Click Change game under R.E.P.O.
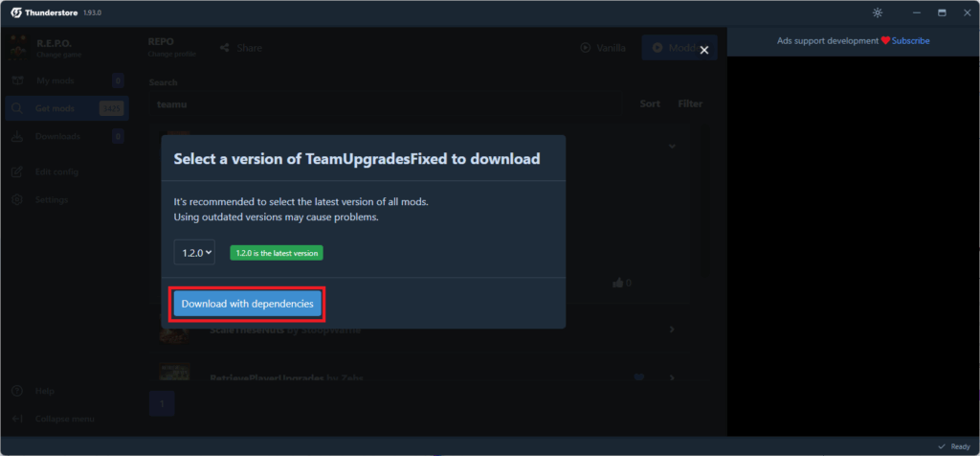Viewport: 980px width, 456px height. coord(58,55)
